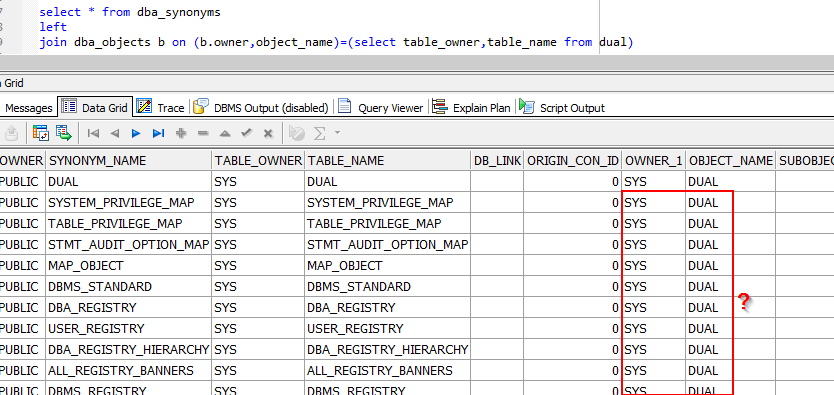Click the edit record triangle icon

coord(225,133)
